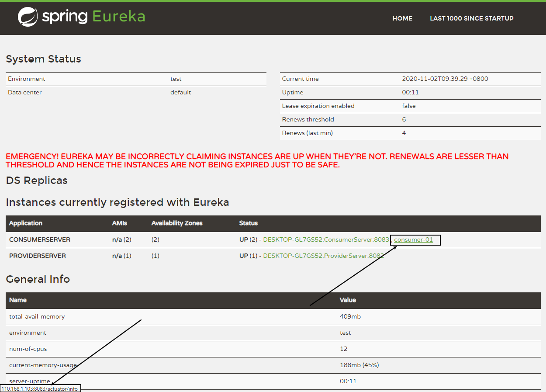This screenshot has height=392, width=546.
Task: Click the CONSUMERSERVER application name
Action: point(40,239)
